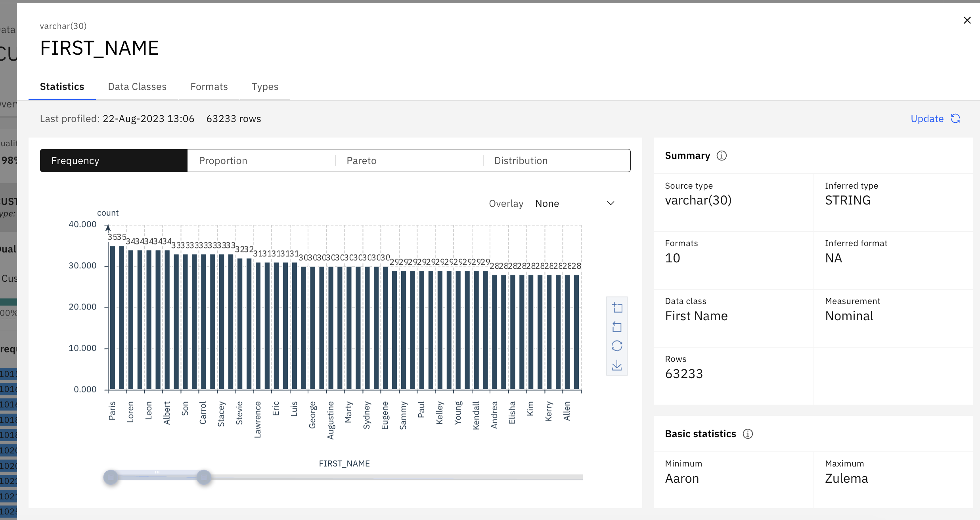This screenshot has width=980, height=520.
Task: Click the right handle of chart range slider
Action: 204,477
